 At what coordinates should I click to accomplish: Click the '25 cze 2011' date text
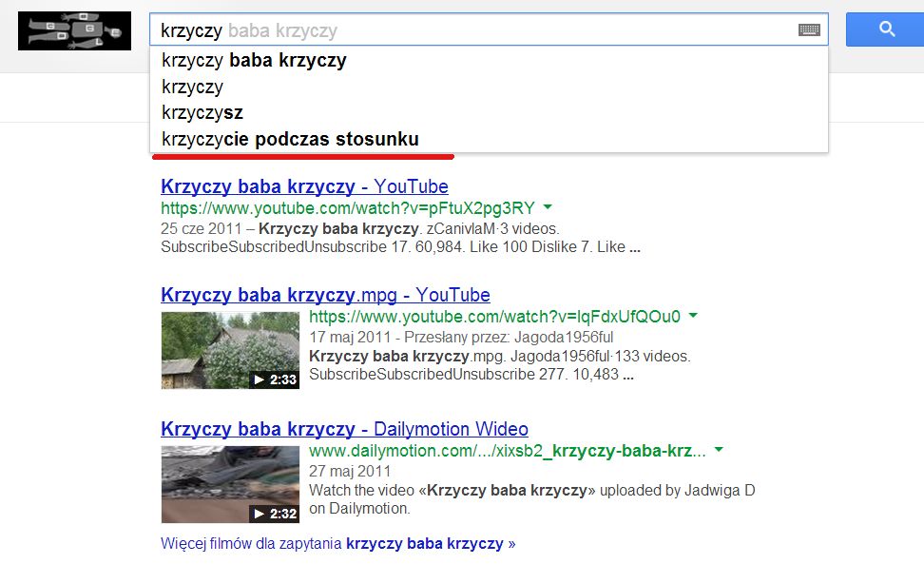pos(201,228)
